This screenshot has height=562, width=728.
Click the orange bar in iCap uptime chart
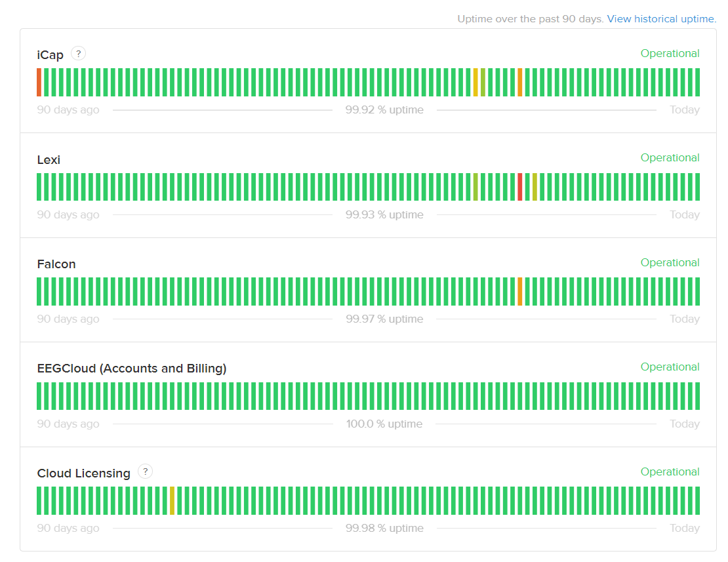(520, 82)
